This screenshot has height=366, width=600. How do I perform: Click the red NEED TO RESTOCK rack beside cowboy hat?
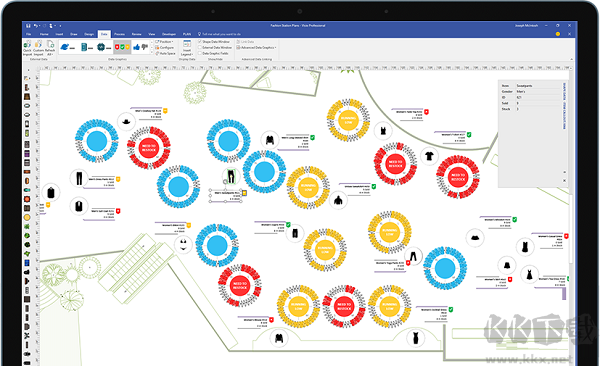[149, 148]
